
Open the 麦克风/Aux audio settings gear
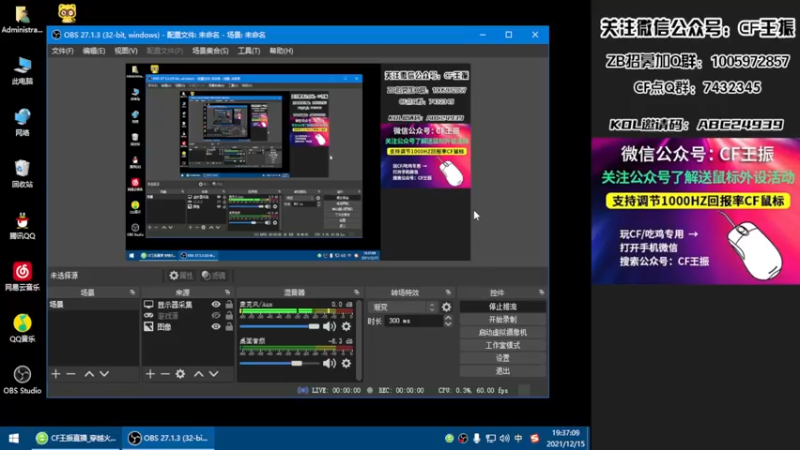click(x=346, y=327)
